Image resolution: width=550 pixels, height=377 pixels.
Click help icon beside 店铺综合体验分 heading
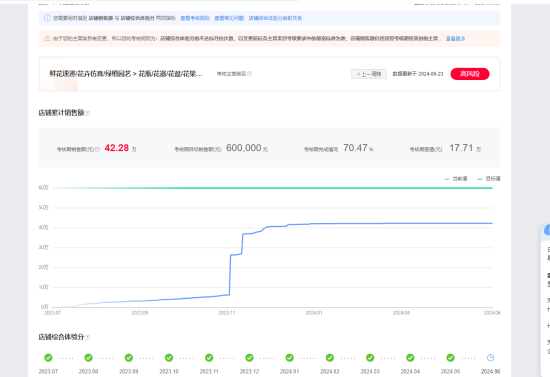[x=87, y=337]
